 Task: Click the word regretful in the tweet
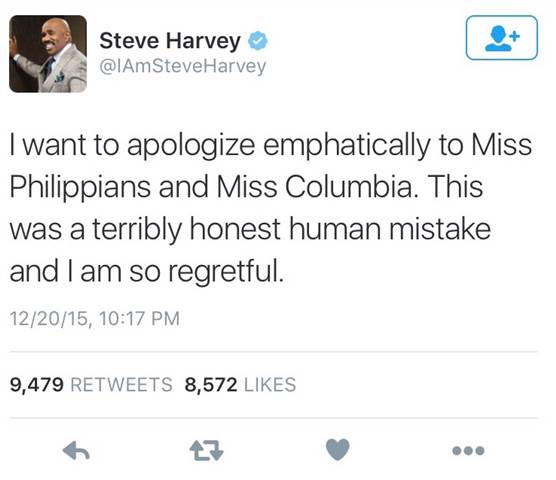226,272
